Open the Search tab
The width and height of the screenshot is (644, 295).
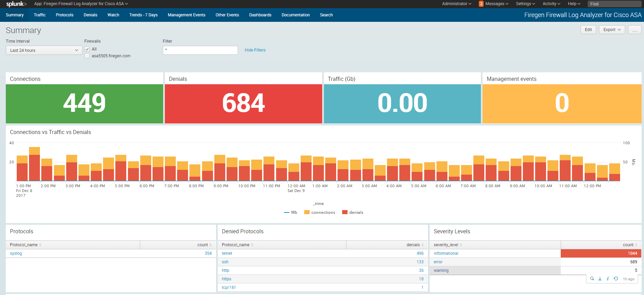tap(326, 15)
